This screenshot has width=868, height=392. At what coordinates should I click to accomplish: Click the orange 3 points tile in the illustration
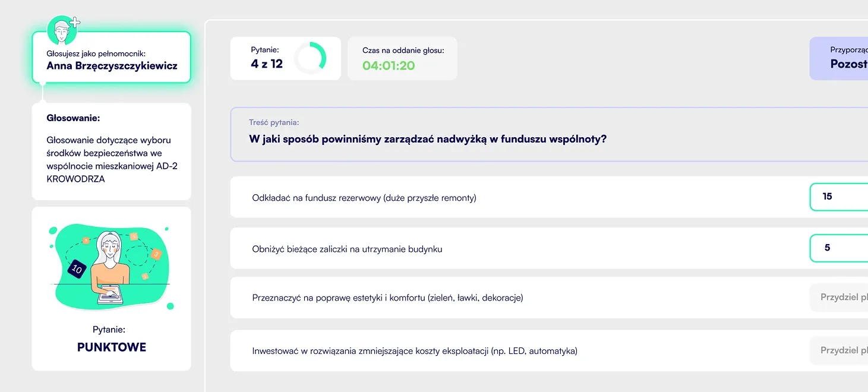(x=156, y=254)
